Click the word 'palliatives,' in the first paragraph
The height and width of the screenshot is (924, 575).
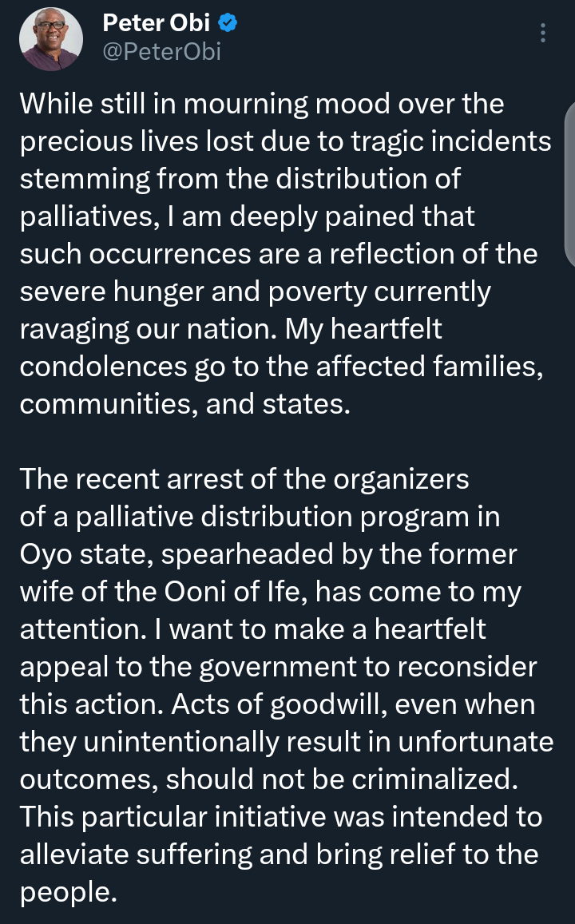[x=90, y=217]
